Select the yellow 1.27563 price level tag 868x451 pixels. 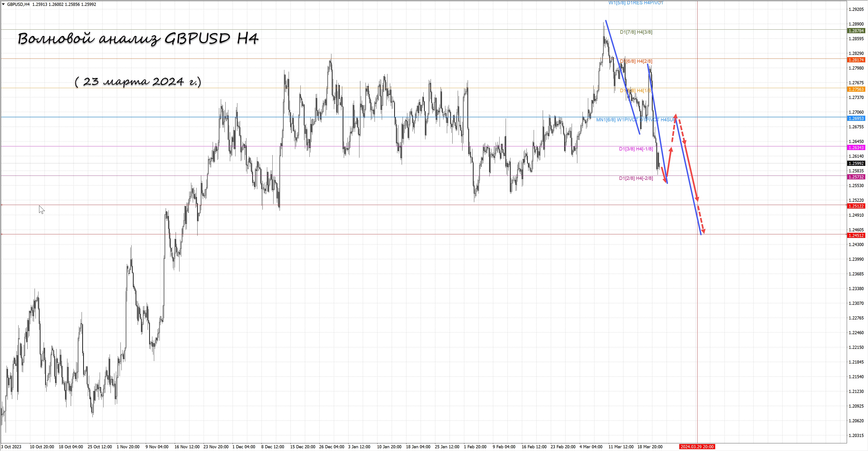click(x=856, y=89)
